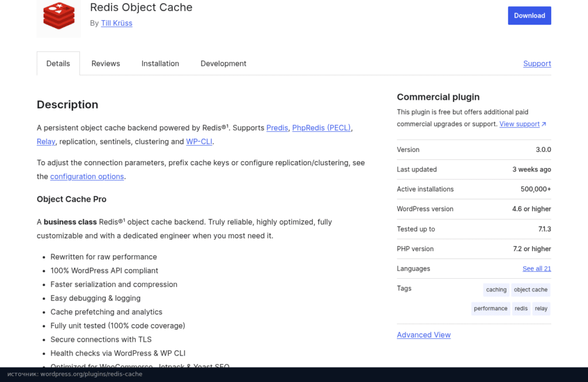Click the tested up to value 7.1.3

[x=544, y=229]
